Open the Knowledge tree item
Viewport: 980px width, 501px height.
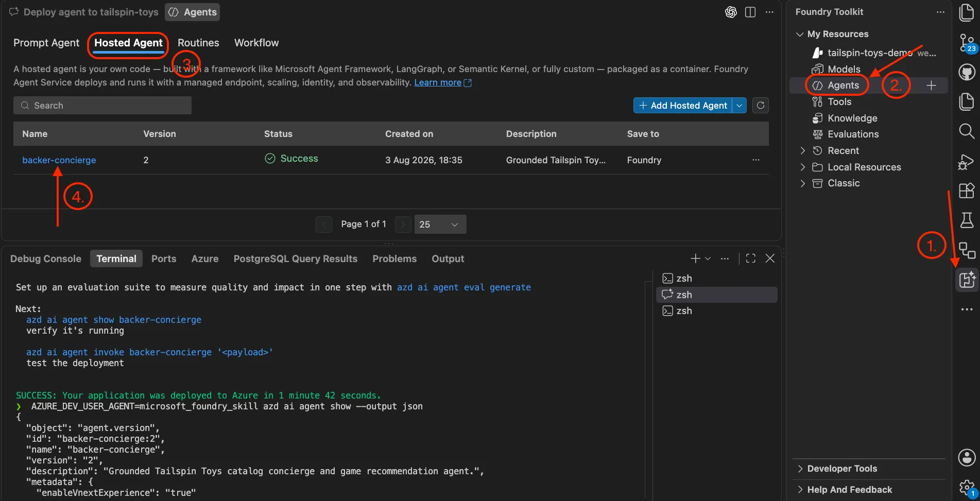click(852, 118)
